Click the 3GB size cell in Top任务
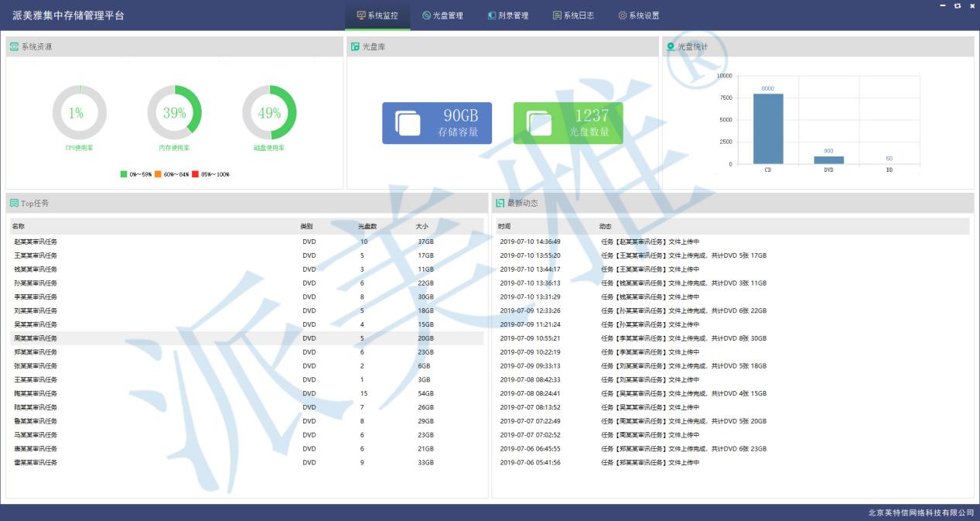This screenshot has width=980, height=521. tap(425, 380)
